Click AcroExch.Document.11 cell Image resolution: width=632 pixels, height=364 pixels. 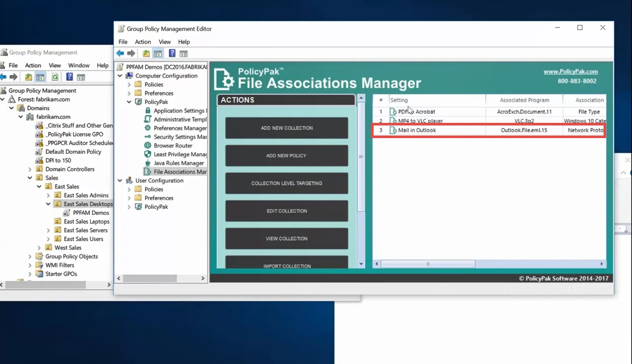[x=524, y=112]
